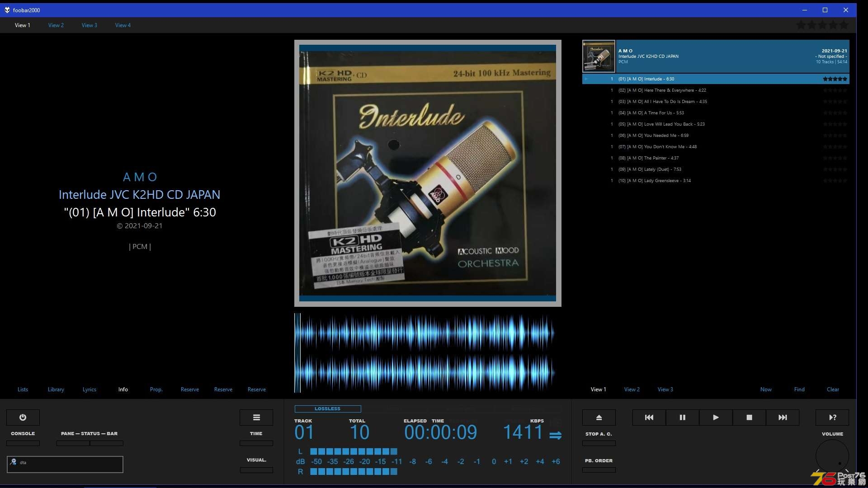The image size is (868, 488).
Task: Click the Clear link below the playlist
Action: pyautogui.click(x=833, y=389)
